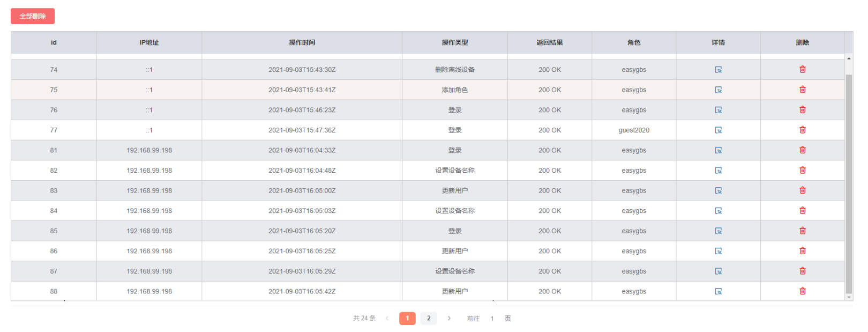
Task: Open details icon for log id 75
Action: click(718, 90)
